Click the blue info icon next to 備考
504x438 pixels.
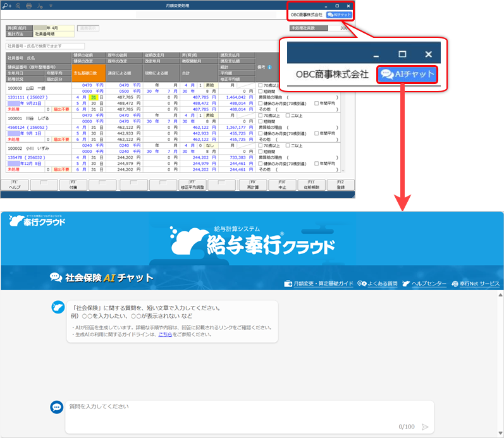click(x=269, y=67)
